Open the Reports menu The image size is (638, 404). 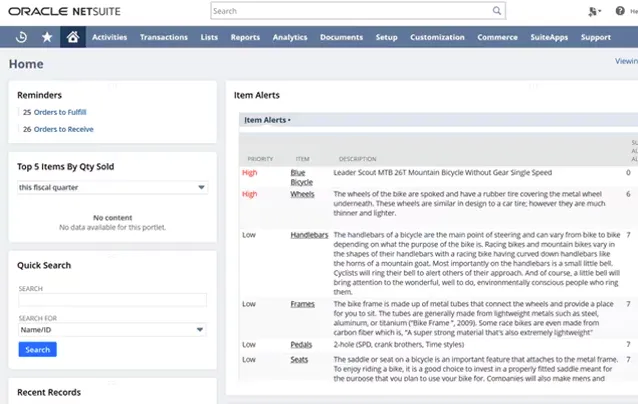245,37
